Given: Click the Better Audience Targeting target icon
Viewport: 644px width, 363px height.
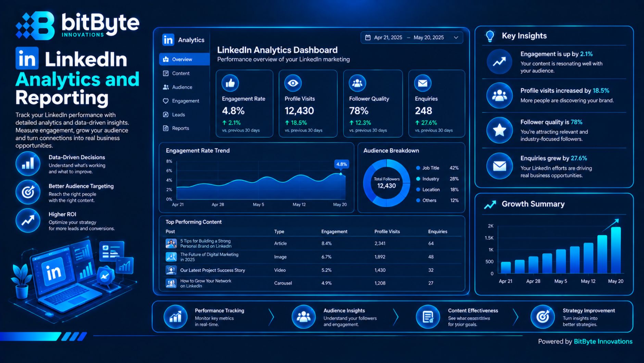Looking at the screenshot, I should coord(28,192).
